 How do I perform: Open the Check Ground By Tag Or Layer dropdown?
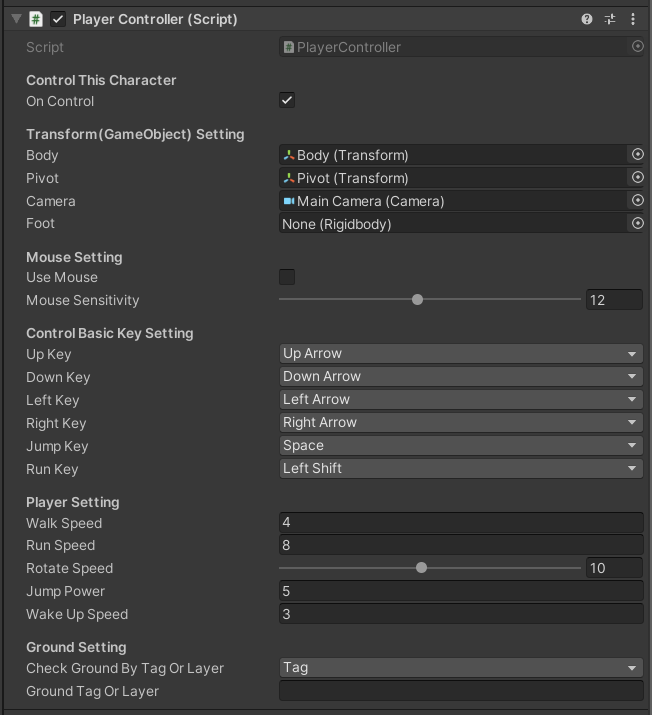coord(460,668)
